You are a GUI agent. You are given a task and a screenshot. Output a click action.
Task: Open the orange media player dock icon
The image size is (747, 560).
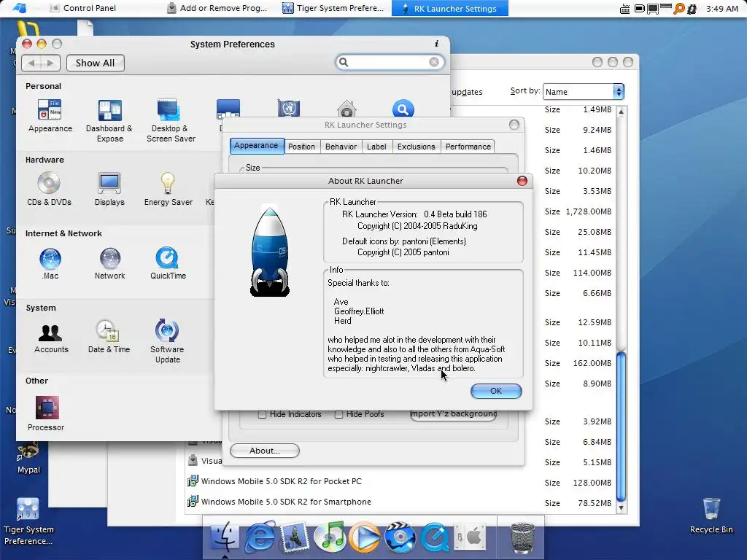point(365,537)
